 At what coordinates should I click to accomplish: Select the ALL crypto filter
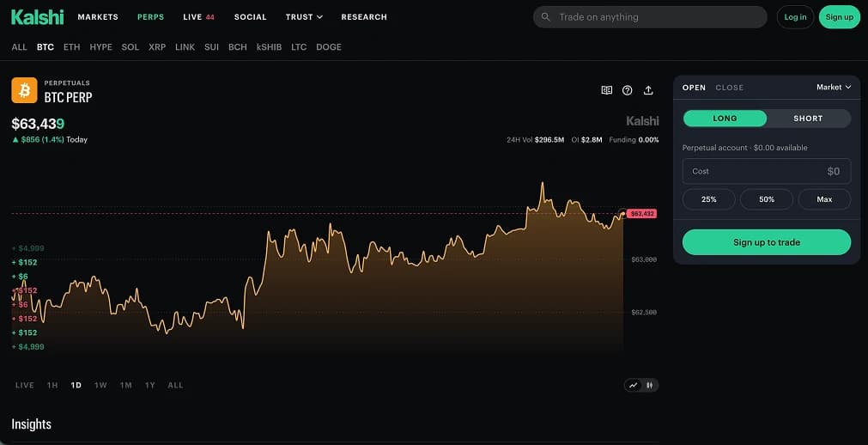pyautogui.click(x=20, y=47)
